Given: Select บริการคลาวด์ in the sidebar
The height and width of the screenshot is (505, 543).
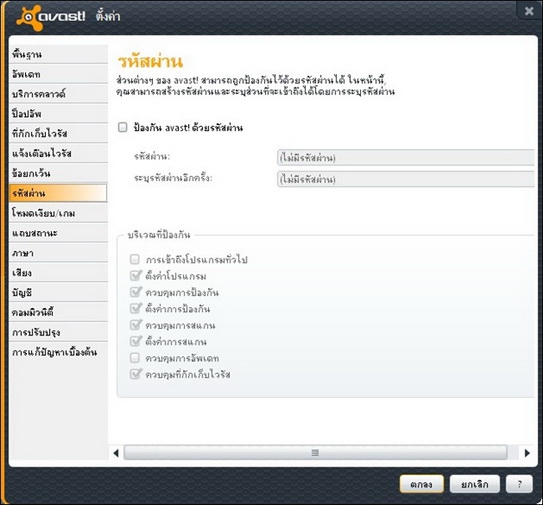Looking at the screenshot, I should (58, 94).
